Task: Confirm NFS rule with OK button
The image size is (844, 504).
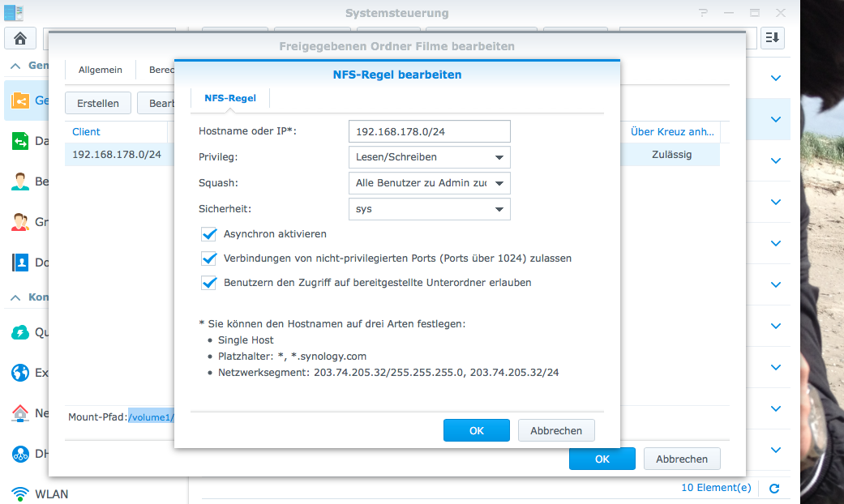Action: pos(477,430)
